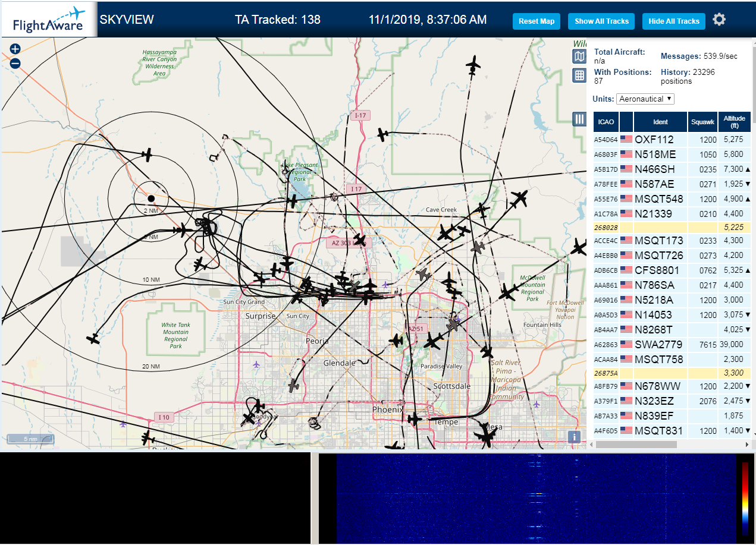Click the SKYVIEW title text
756x545 pixels.
point(127,20)
